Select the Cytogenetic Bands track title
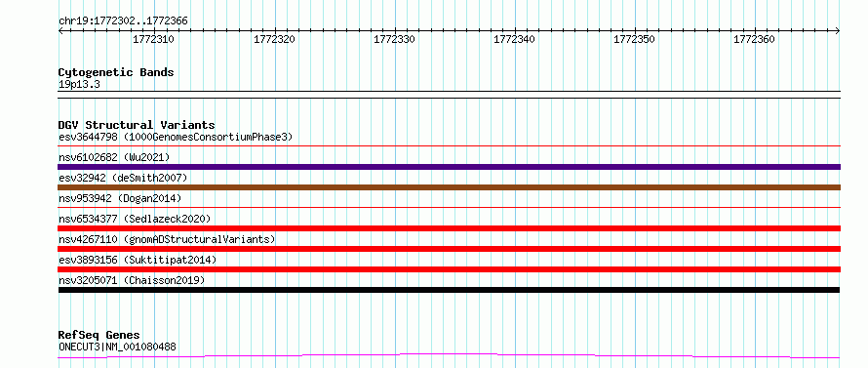Image resolution: width=868 pixels, height=368 pixels. click(116, 72)
